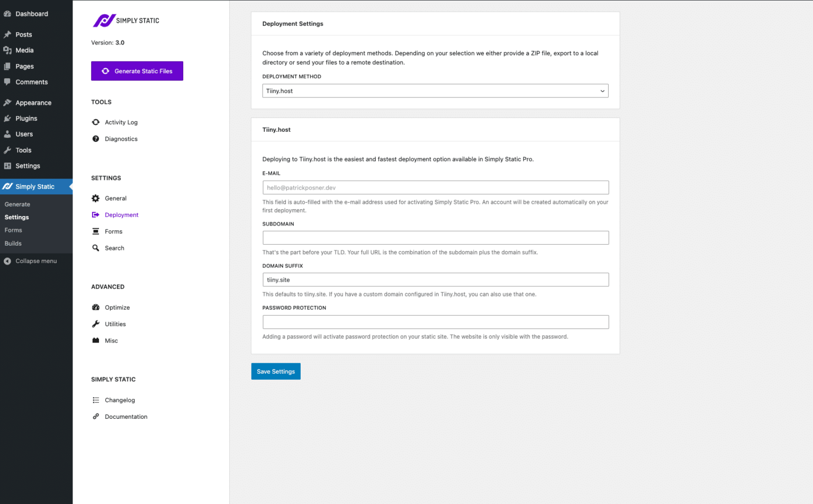Click the Subdomain input field
This screenshot has width=813, height=504.
(436, 238)
